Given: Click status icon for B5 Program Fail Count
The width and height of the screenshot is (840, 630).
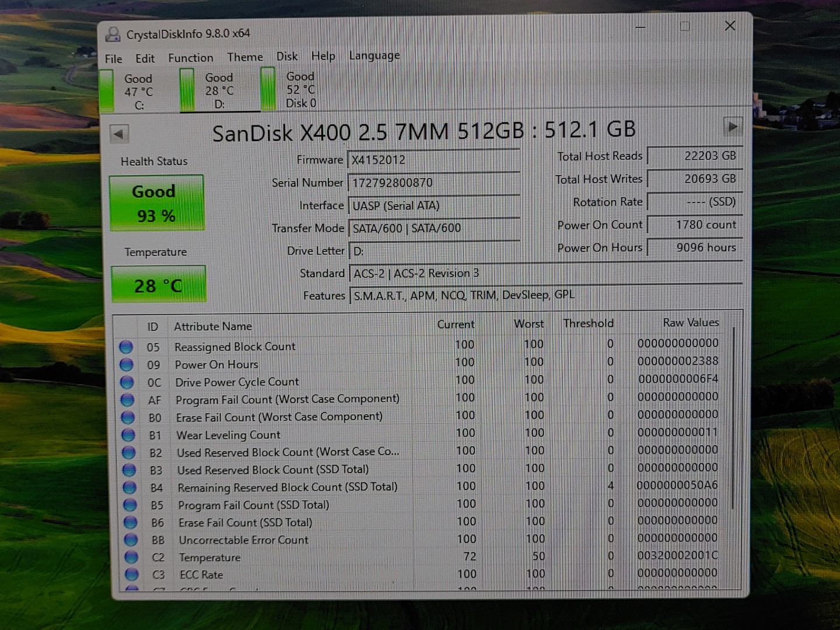Looking at the screenshot, I should [x=130, y=505].
